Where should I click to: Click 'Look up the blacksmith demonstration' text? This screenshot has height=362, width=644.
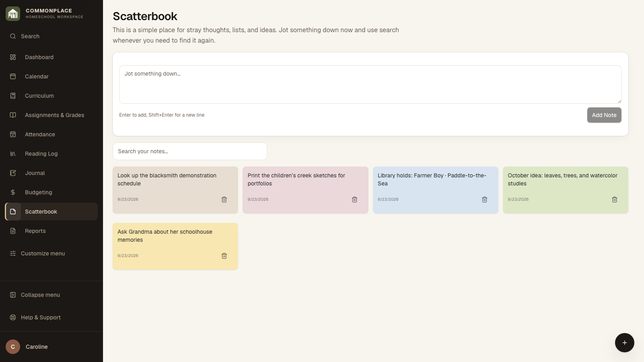point(167,179)
